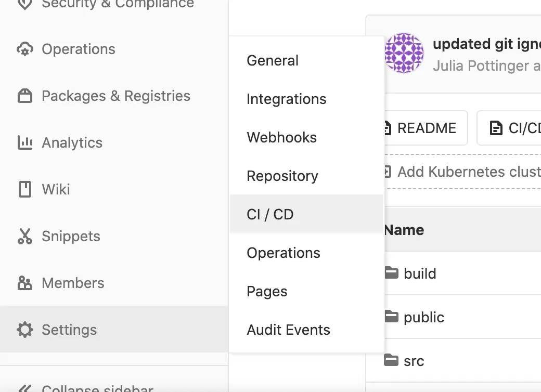Open the Members section
This screenshot has width=541, height=392.
[114, 283]
